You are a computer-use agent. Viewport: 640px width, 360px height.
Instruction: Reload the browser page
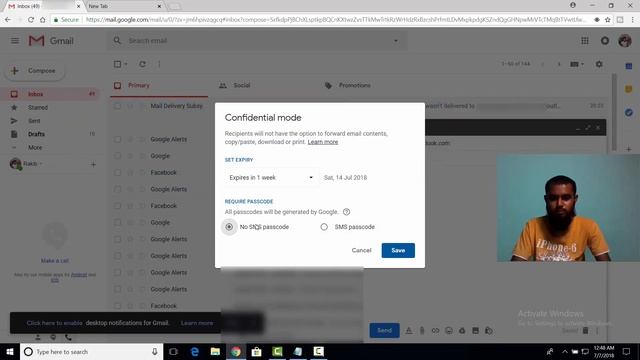tap(31, 20)
